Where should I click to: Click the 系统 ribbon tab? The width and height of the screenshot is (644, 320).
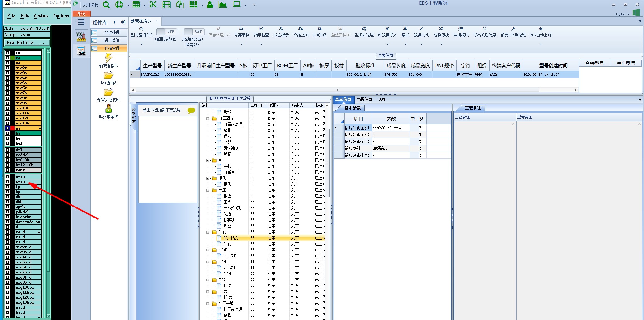[81, 14]
